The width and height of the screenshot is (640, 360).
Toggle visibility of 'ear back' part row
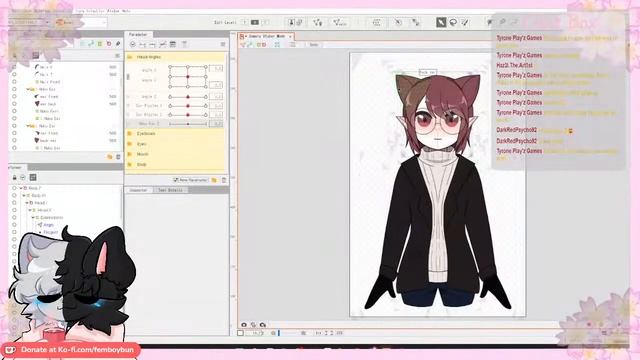click(x=14, y=104)
